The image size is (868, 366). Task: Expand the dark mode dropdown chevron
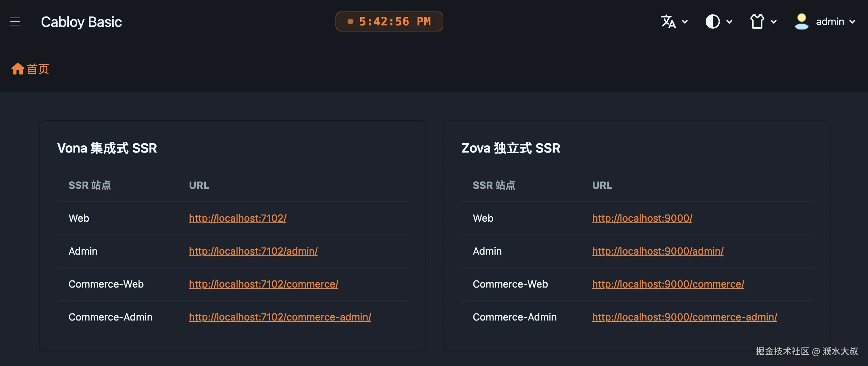(729, 22)
